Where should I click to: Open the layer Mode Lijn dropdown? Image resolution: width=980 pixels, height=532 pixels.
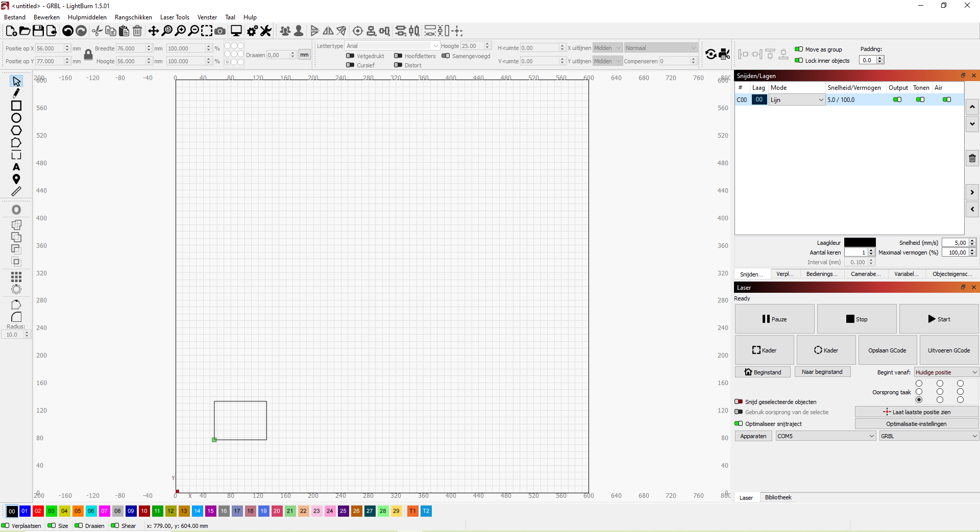pos(797,100)
